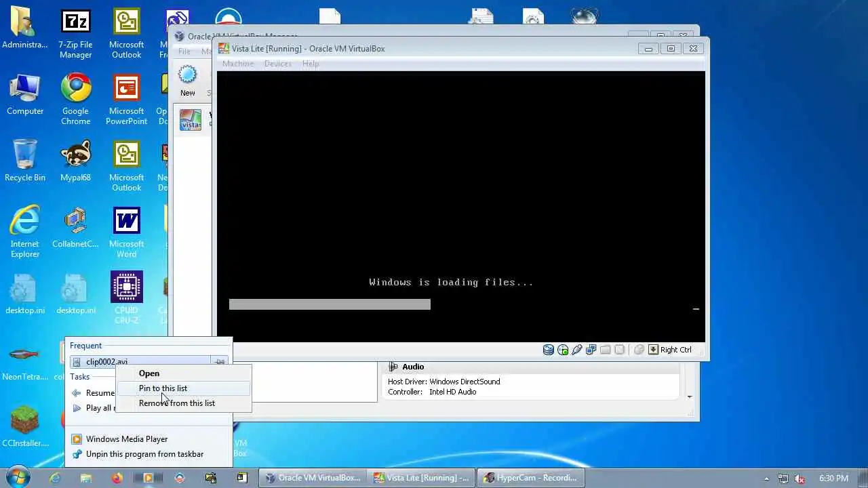Open the Machine menu in Vista Lite window

tap(238, 64)
